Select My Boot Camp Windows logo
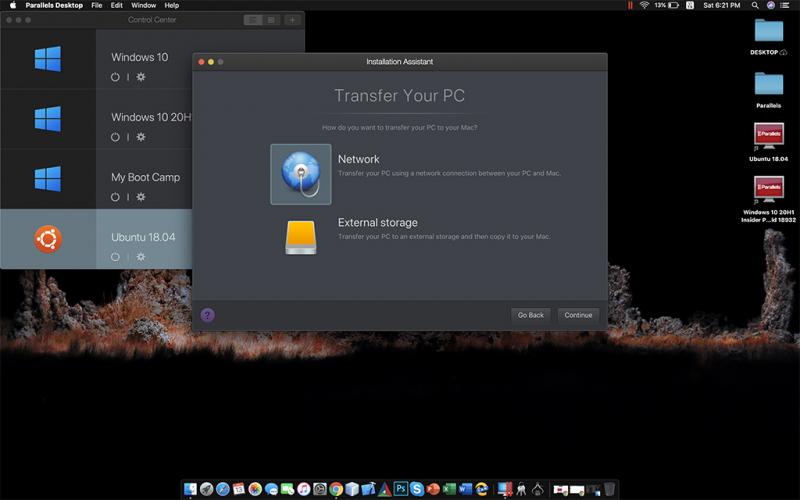The height and width of the screenshot is (500, 800). coord(48,179)
